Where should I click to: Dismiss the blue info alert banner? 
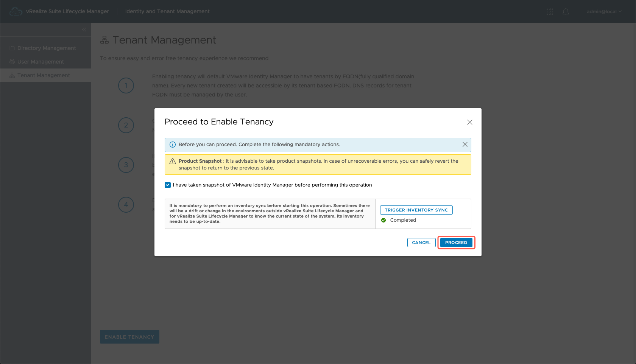pyautogui.click(x=465, y=145)
